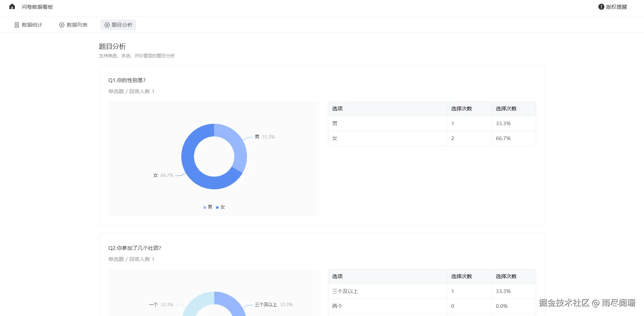Click the home icon in the header
The image size is (644, 316).
[12, 7]
